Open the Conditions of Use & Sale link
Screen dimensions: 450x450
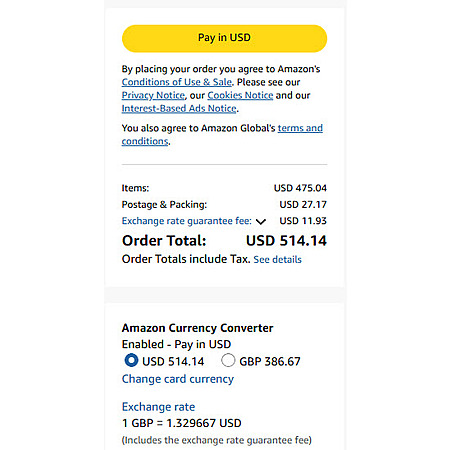pyautogui.click(x=177, y=82)
